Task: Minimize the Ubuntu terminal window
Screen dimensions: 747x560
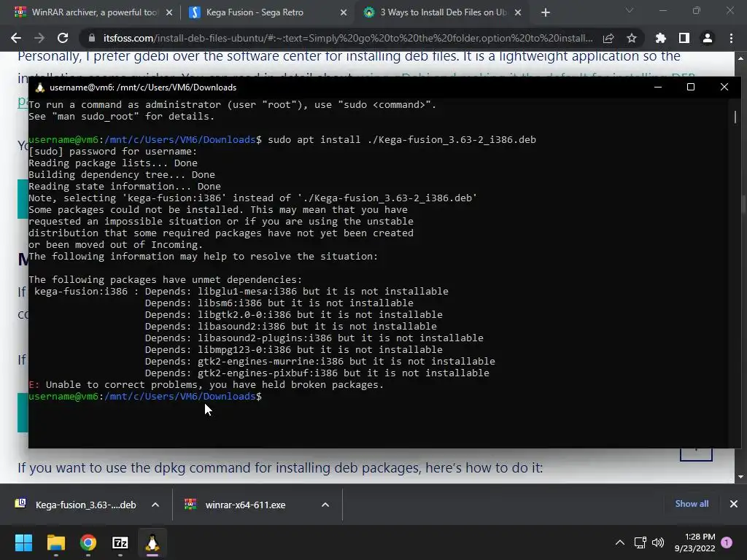Action: pyautogui.click(x=658, y=87)
